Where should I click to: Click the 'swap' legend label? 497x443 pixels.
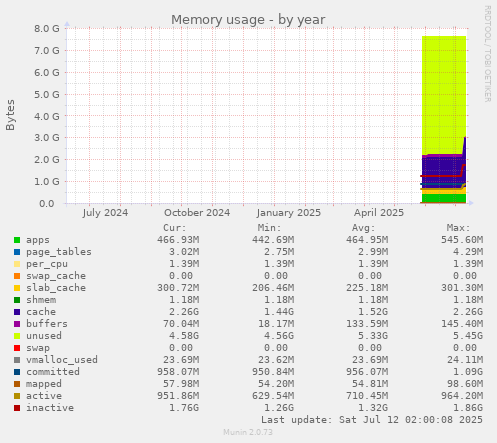(38, 348)
